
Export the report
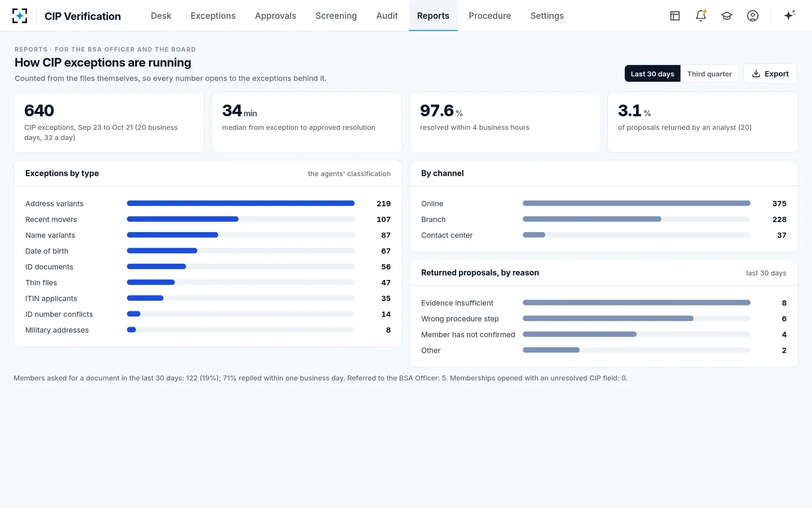pyautogui.click(x=770, y=74)
